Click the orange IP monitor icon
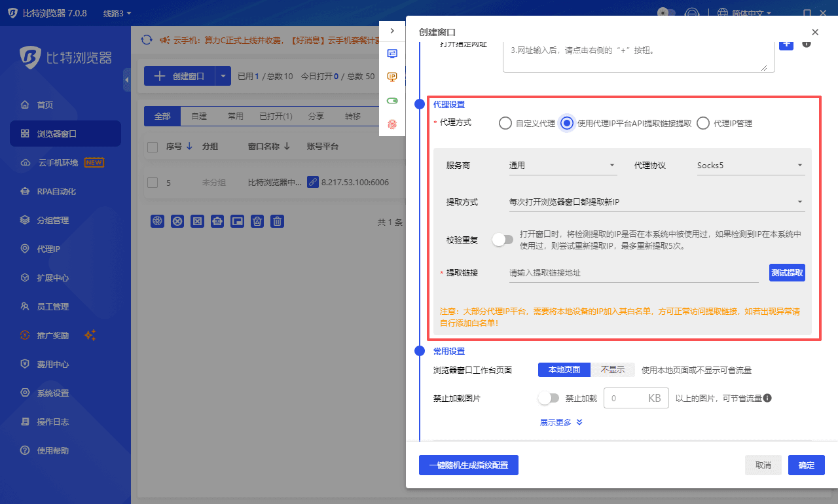 pos(392,77)
